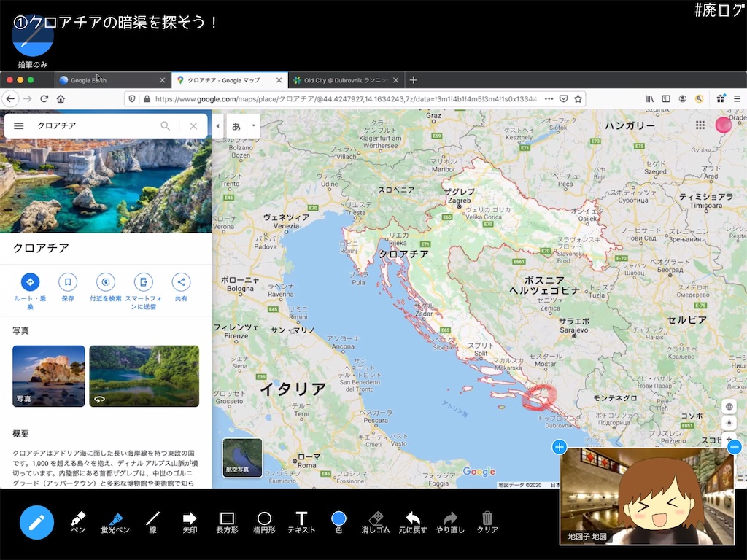Click the ザグレブ Zagreb map label
The height and width of the screenshot is (560, 747).
[x=460, y=195]
